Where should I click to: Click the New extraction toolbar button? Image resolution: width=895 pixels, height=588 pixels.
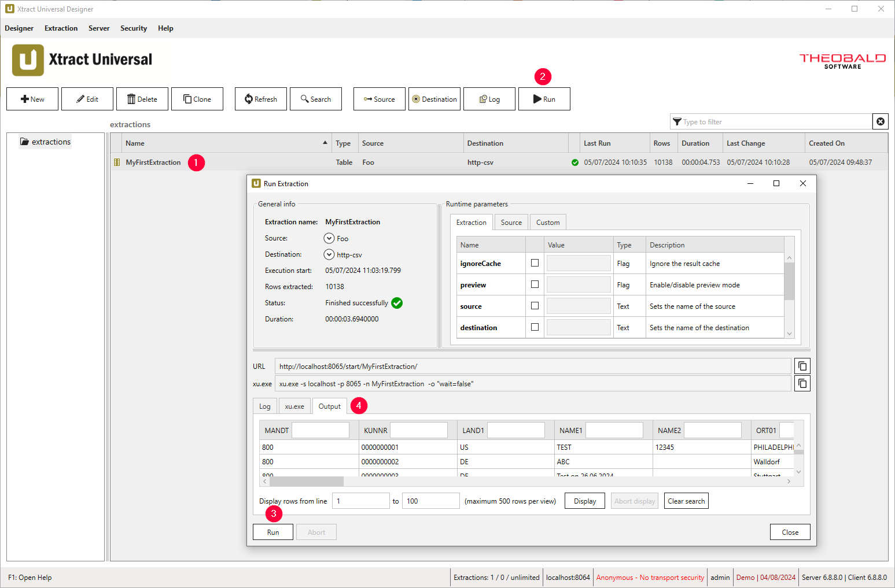(32, 99)
